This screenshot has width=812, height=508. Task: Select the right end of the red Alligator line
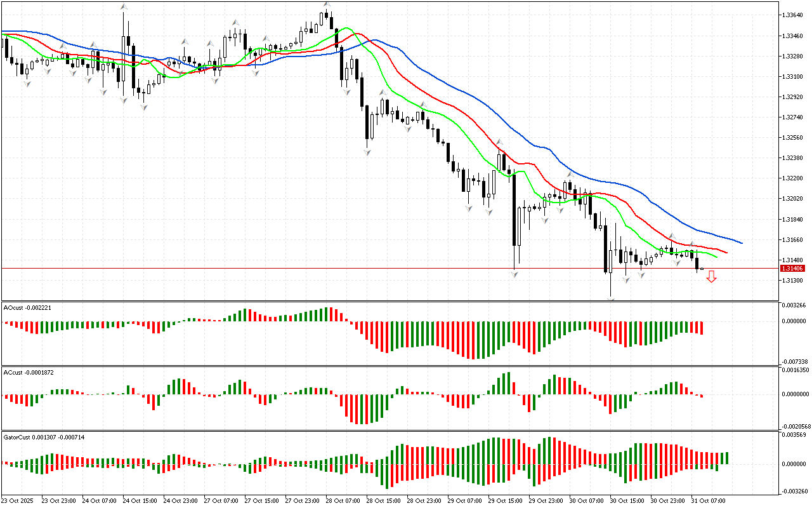(726, 253)
